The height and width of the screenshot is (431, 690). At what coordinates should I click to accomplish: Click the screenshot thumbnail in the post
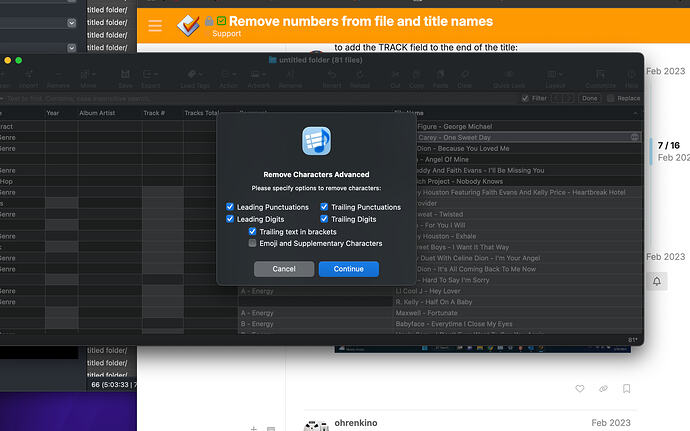(x=482, y=349)
